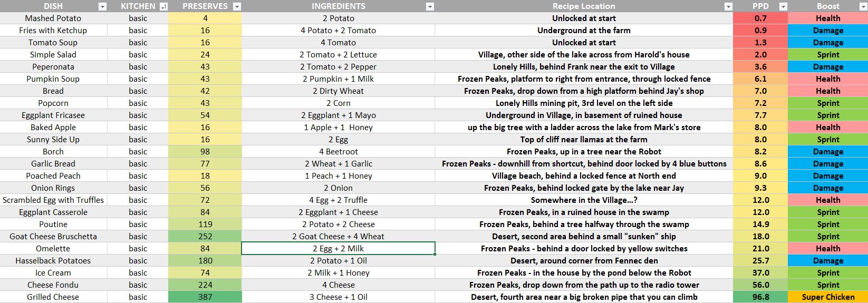This screenshot has width=868, height=303.
Task: Click the DISH header label
Action: pos(53,6)
